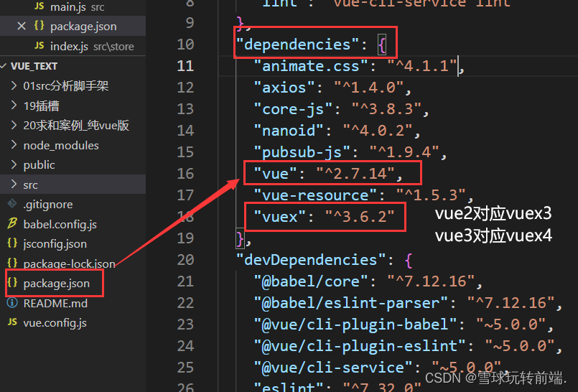The height and width of the screenshot is (392, 578).
Task: Click the JS icon beside vue.config.js
Action: [12, 322]
